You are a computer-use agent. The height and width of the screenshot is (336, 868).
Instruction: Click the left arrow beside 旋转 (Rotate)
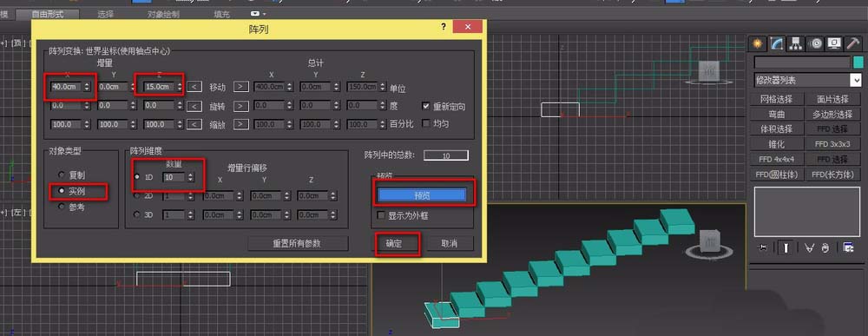[194, 105]
